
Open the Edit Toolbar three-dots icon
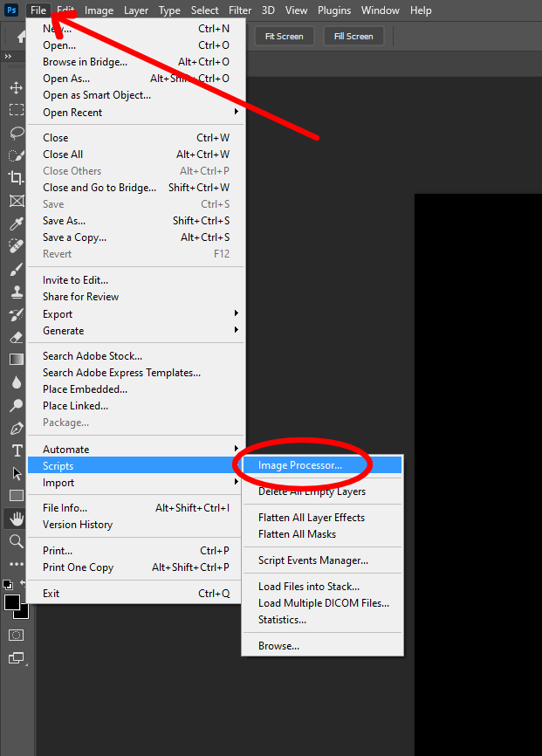(17, 564)
